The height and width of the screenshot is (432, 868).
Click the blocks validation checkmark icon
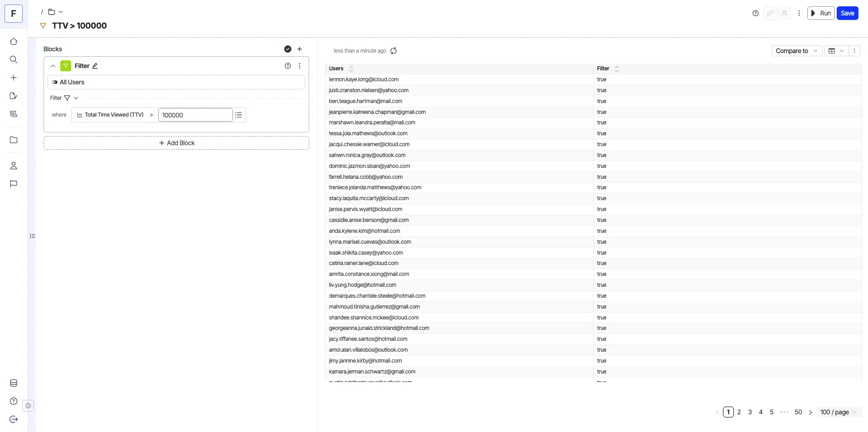pos(288,49)
